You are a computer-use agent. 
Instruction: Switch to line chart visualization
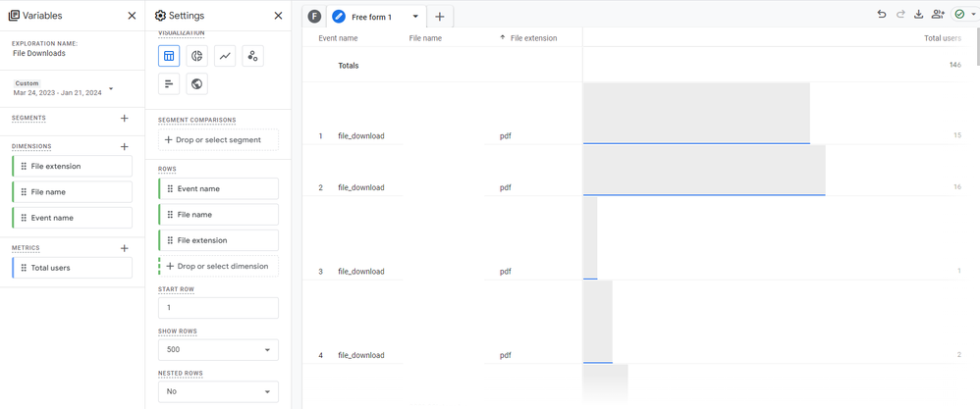point(225,56)
